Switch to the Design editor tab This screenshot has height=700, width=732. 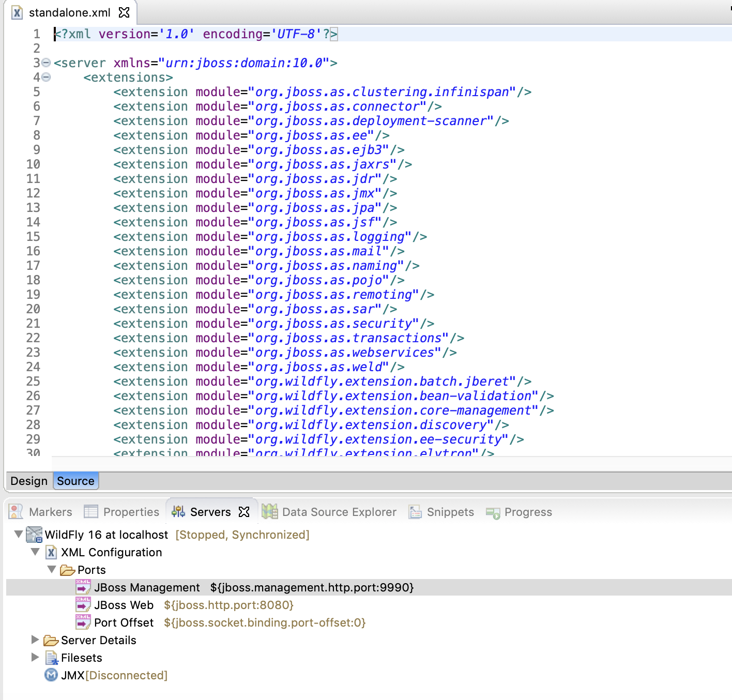coord(29,481)
